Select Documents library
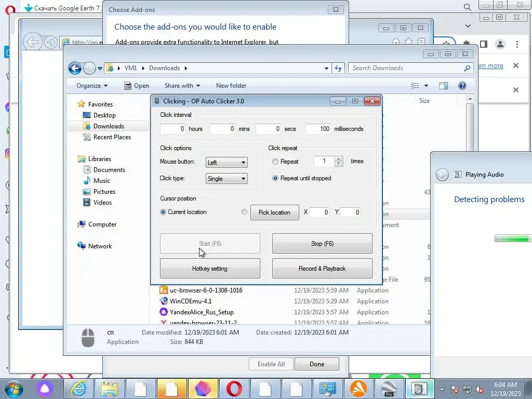 109,170
